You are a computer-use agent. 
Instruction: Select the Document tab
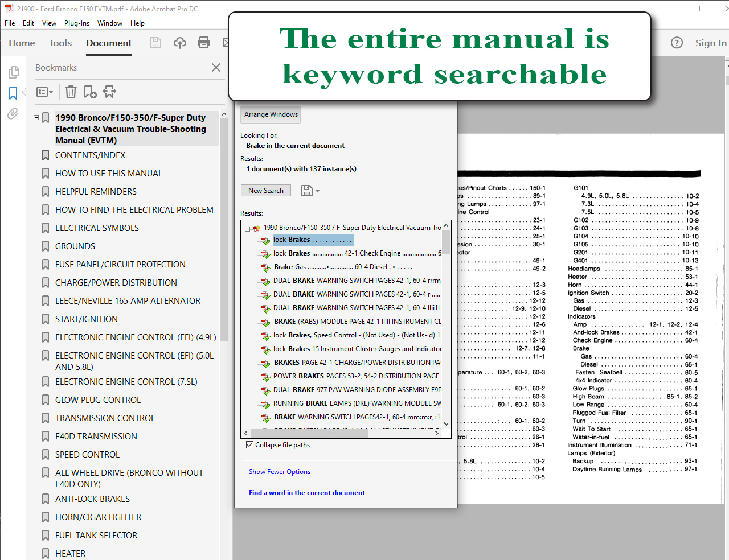109,43
